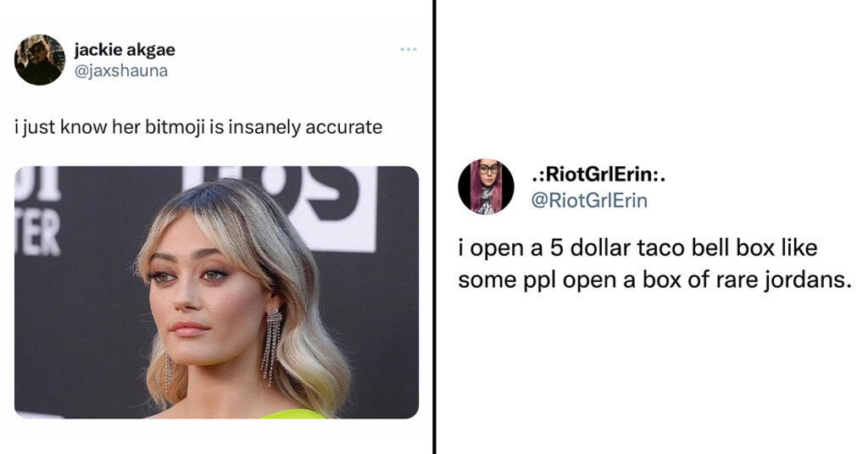
Task: Open the jackie akgae display name
Action: click(x=125, y=50)
